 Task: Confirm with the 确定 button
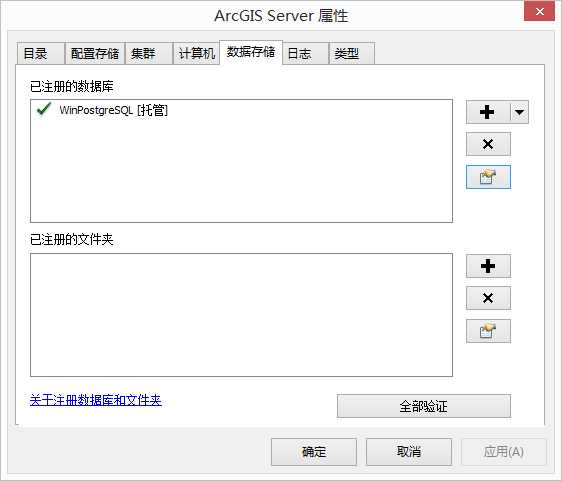[314, 452]
